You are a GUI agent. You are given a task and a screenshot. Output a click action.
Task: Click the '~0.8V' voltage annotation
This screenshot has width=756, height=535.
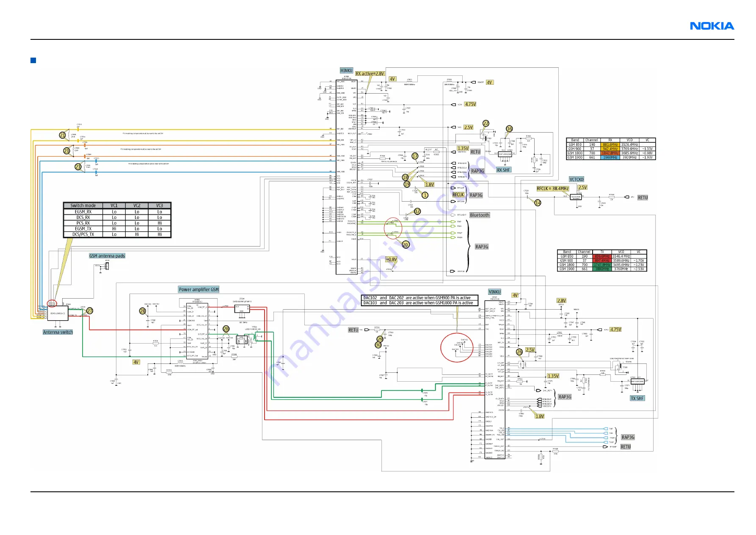[391, 259]
